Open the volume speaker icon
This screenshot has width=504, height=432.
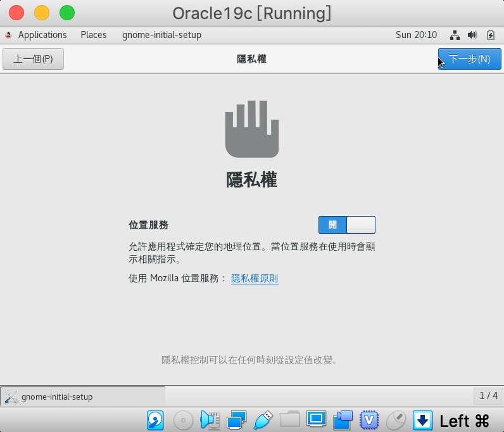click(472, 35)
